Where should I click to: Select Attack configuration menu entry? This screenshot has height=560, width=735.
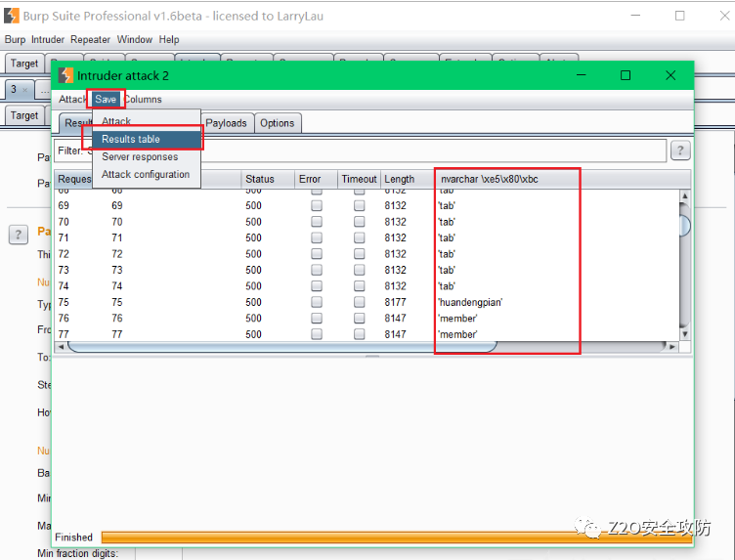147,174
